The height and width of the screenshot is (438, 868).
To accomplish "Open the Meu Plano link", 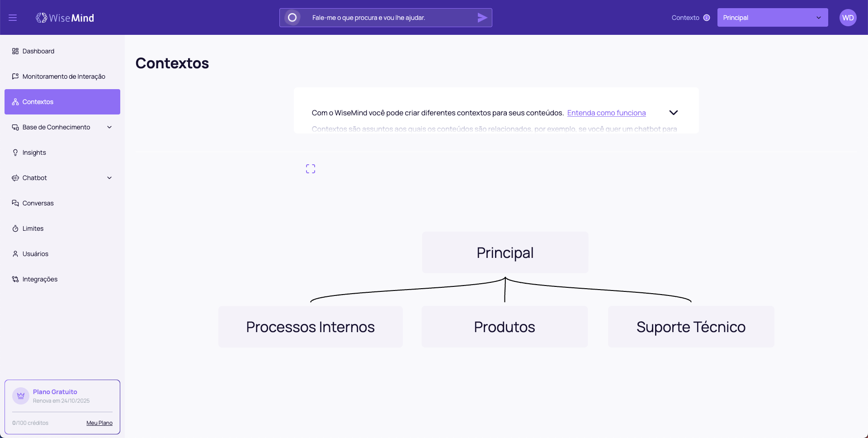I will [99, 423].
